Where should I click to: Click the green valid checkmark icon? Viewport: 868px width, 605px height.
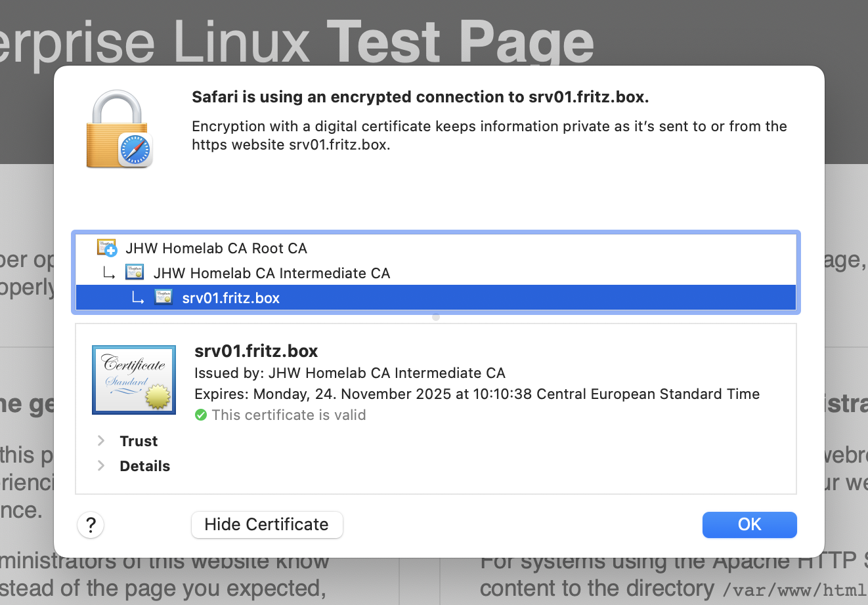201,415
